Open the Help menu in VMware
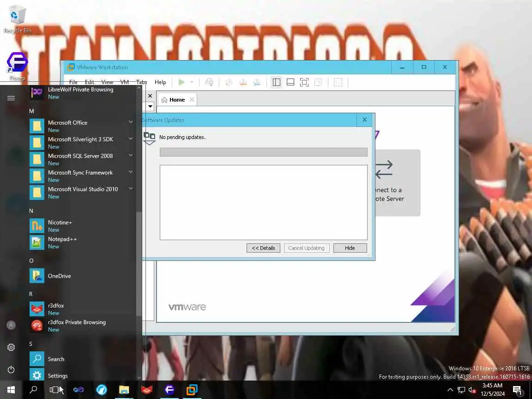This screenshot has width=532, height=399. 160,82
